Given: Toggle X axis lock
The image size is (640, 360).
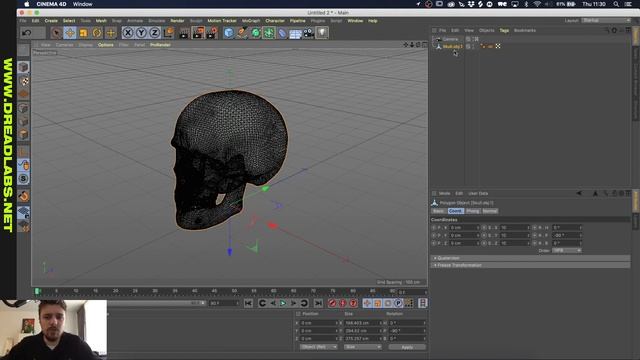Looking at the screenshot, I should pos(128,33).
